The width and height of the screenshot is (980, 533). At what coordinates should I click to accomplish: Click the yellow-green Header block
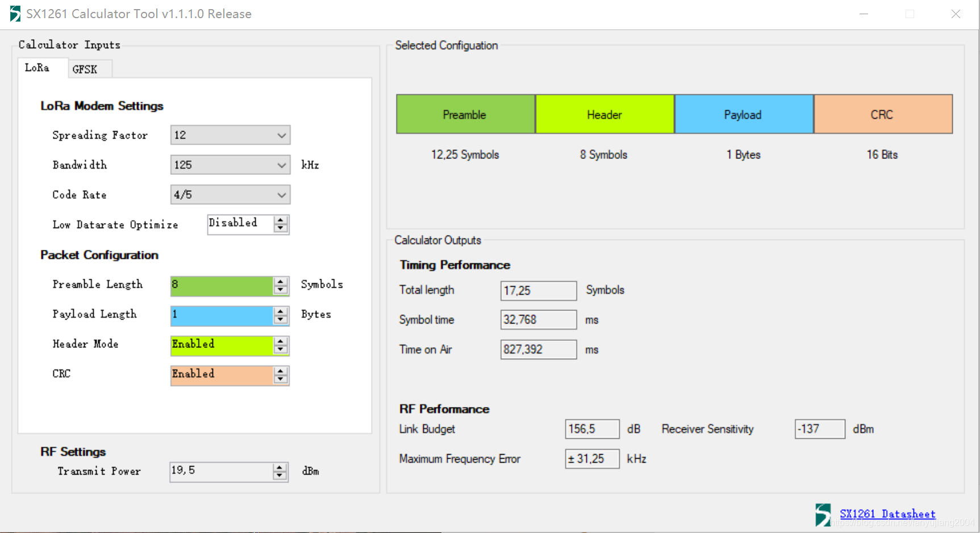(604, 114)
